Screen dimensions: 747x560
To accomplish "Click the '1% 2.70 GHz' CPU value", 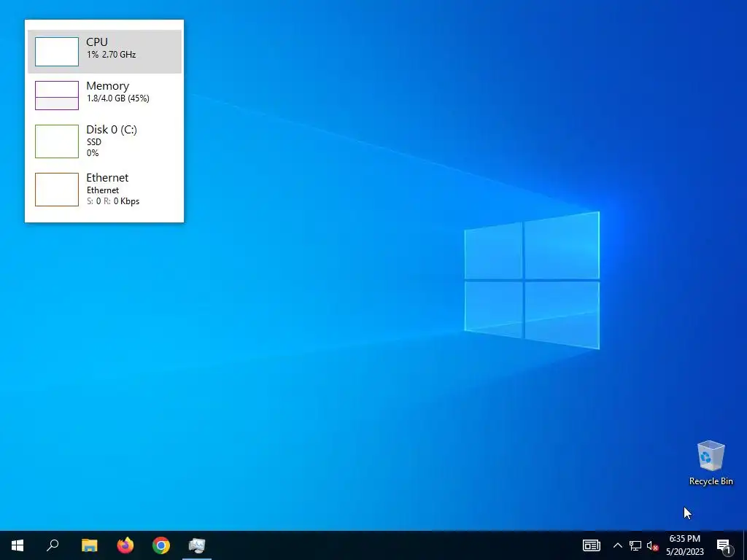I will point(111,54).
